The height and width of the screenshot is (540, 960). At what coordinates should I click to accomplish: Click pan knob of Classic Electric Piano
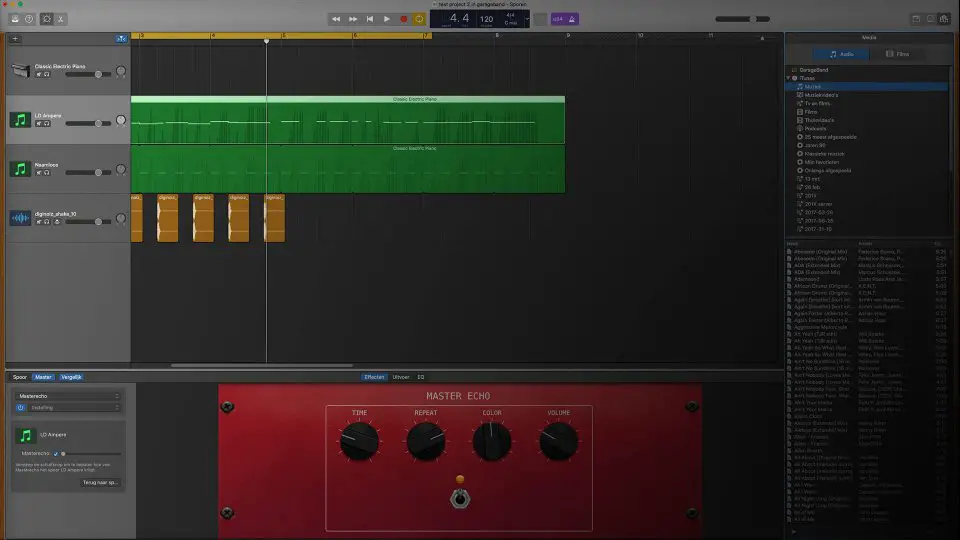tap(121, 72)
